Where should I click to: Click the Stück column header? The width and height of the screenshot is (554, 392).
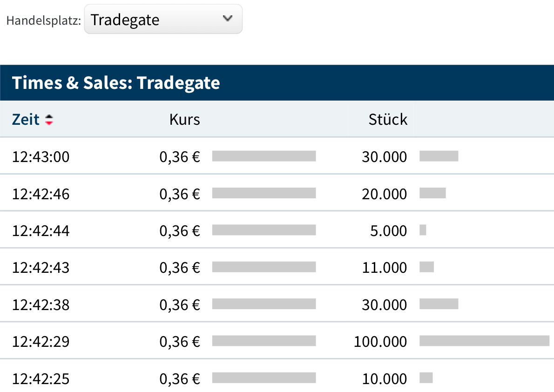tap(387, 120)
